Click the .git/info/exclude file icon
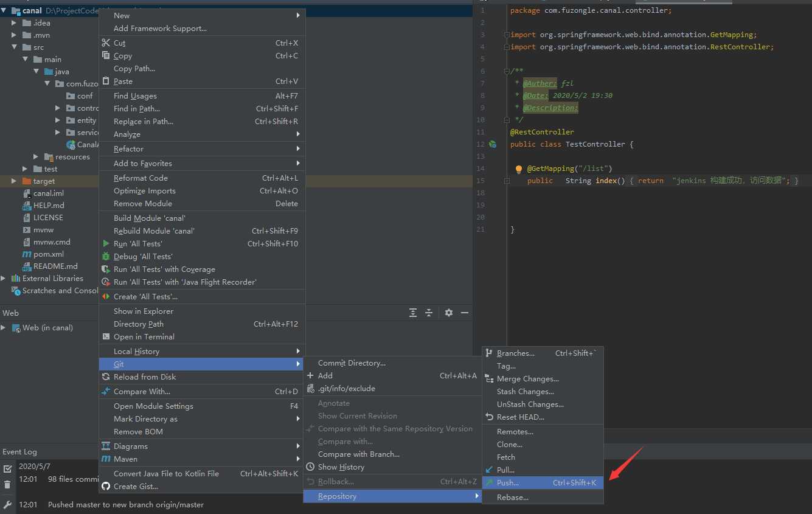 coord(310,388)
